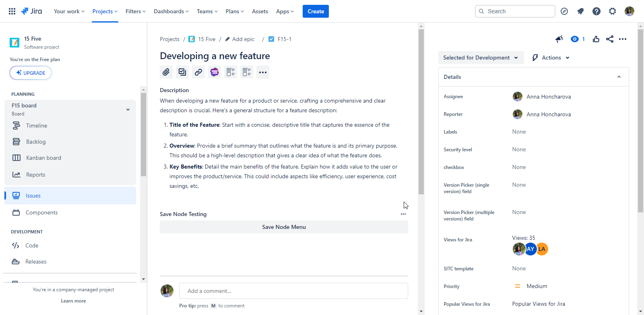644x315 pixels.
Task: Click the attach file paperclip icon
Action: tap(166, 72)
